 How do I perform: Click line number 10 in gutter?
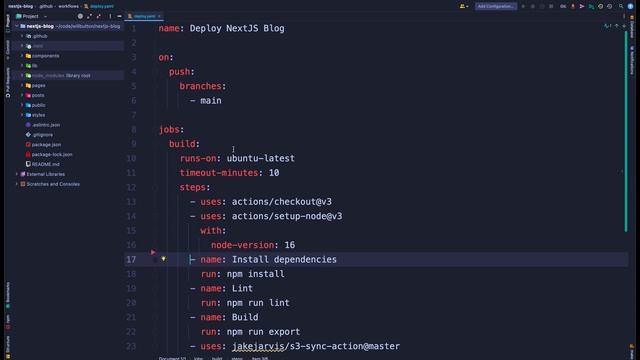click(x=131, y=158)
